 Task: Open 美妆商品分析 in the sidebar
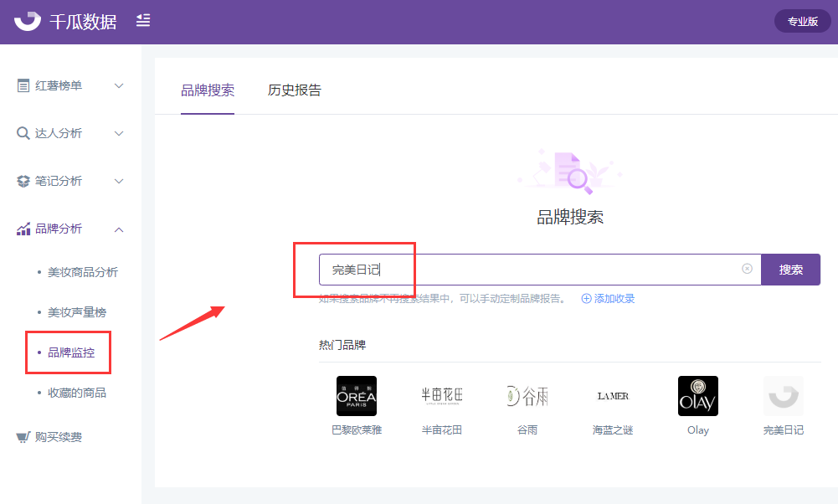[83, 272]
